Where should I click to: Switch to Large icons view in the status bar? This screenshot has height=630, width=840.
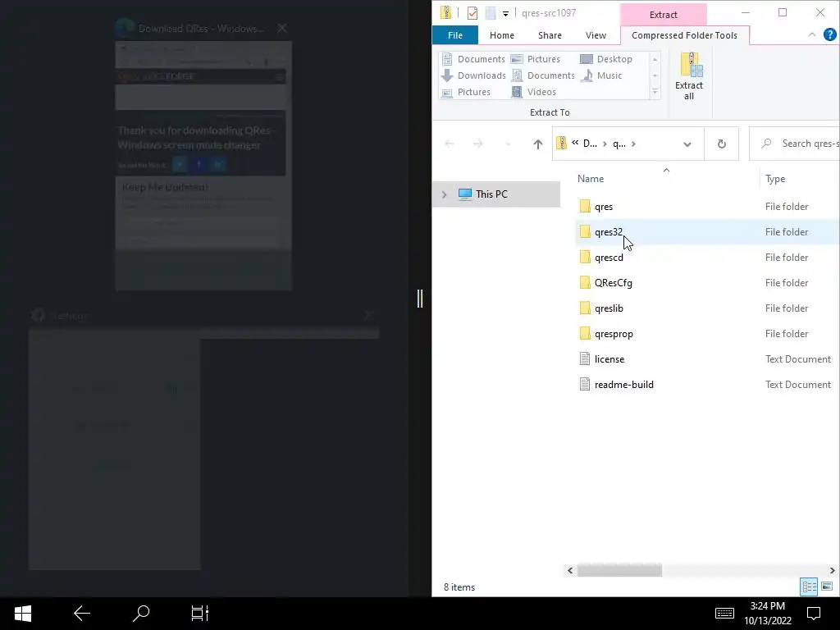827,587
